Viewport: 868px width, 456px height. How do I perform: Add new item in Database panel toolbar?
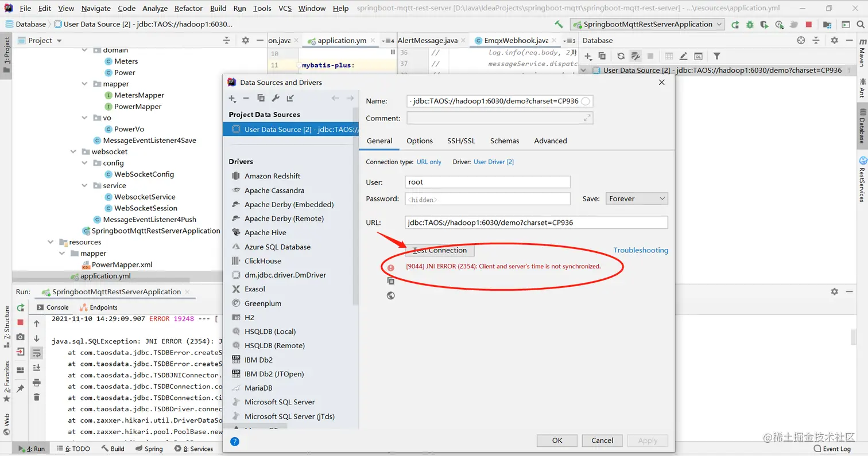point(588,56)
